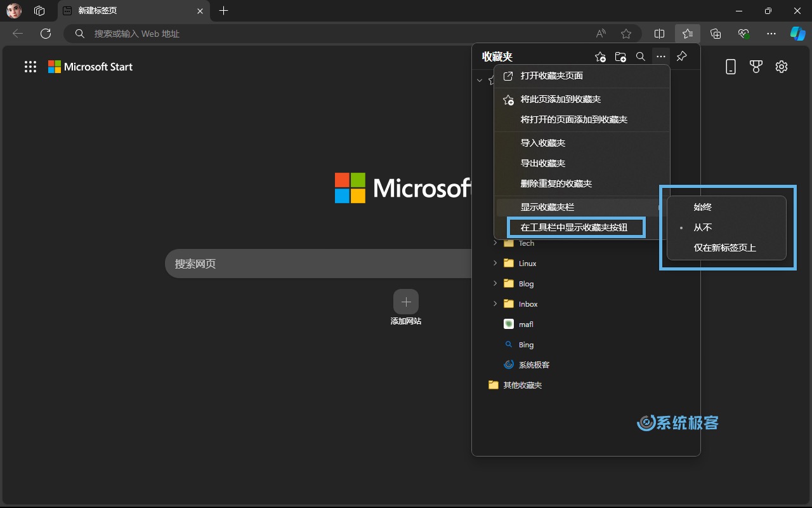
Task: Open the read aloud icon in address bar
Action: click(601, 34)
